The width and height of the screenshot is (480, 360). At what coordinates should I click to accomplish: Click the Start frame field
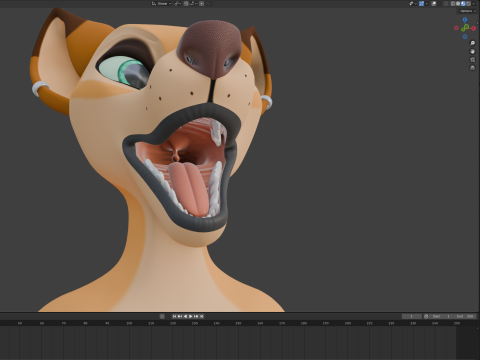point(441,316)
